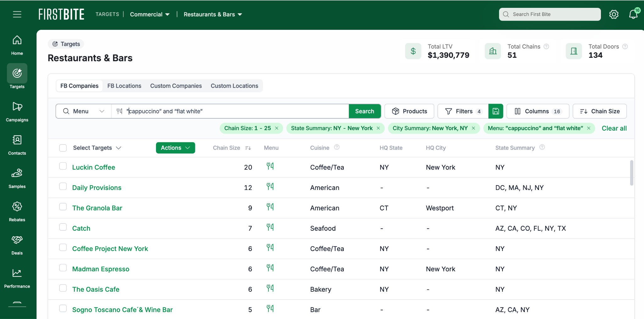Clear all applied filters
Screen dimensions: 644x319
tap(614, 128)
